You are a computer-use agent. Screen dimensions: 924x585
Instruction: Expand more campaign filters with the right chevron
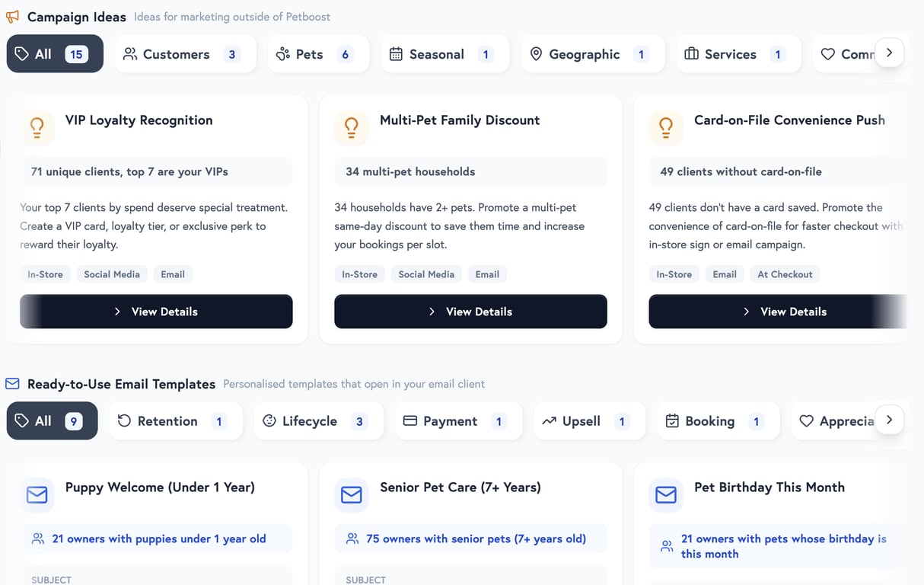tap(889, 52)
